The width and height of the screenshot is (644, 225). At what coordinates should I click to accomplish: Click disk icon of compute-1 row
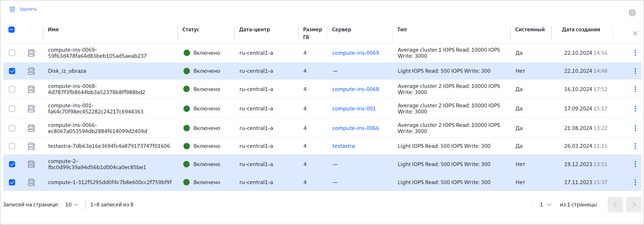coord(31,182)
